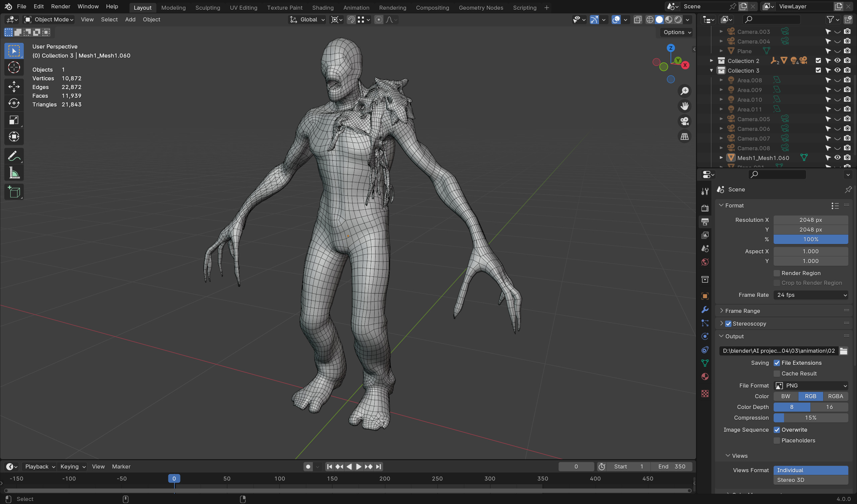The image size is (857, 504).
Task: Open the File Format PNG dropdown
Action: click(x=811, y=386)
